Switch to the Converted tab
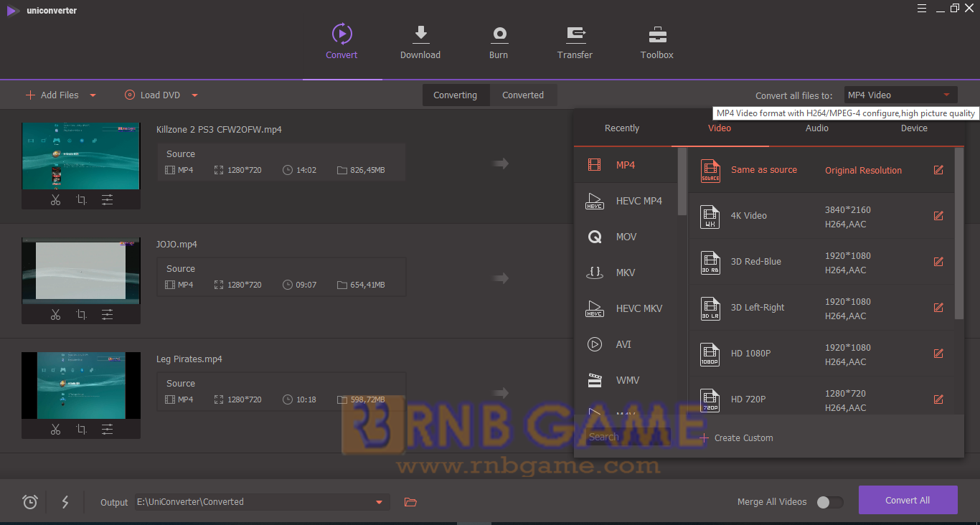The height and width of the screenshot is (525, 980). coord(523,95)
